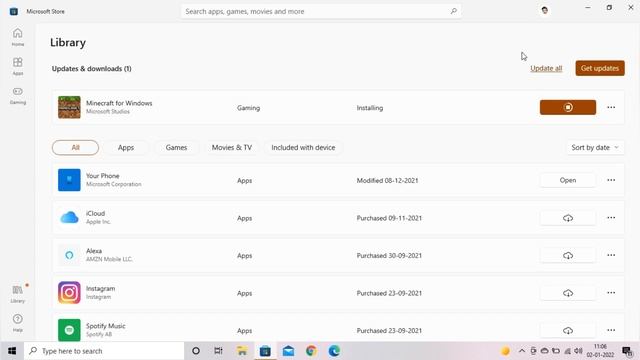Click the iCloud app icon
Image resolution: width=640 pixels, height=360 pixels.
pyautogui.click(x=69, y=218)
